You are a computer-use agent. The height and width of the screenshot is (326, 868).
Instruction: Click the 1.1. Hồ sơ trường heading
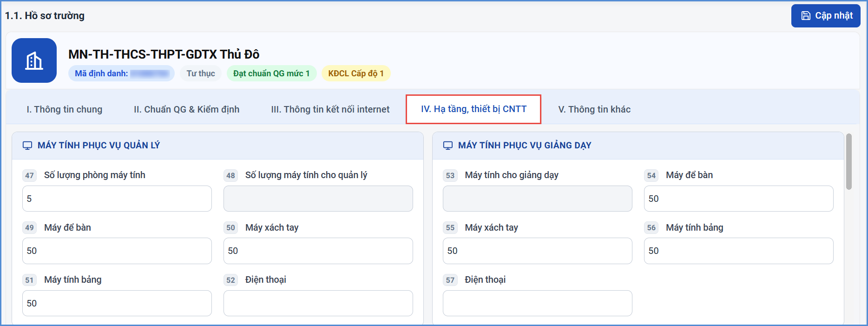pos(45,16)
